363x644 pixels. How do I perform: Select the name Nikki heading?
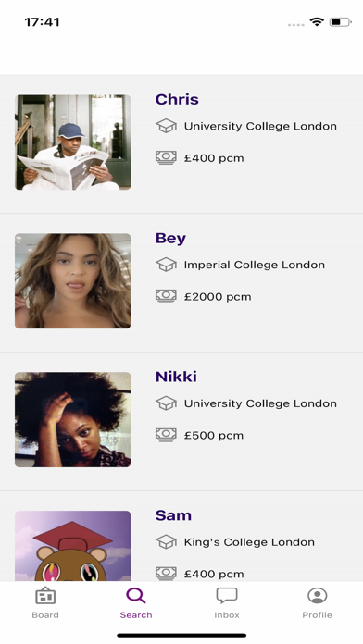point(176,377)
